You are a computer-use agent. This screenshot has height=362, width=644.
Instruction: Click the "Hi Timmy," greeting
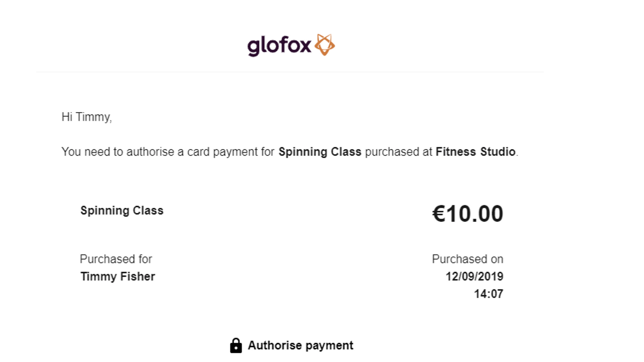[87, 117]
